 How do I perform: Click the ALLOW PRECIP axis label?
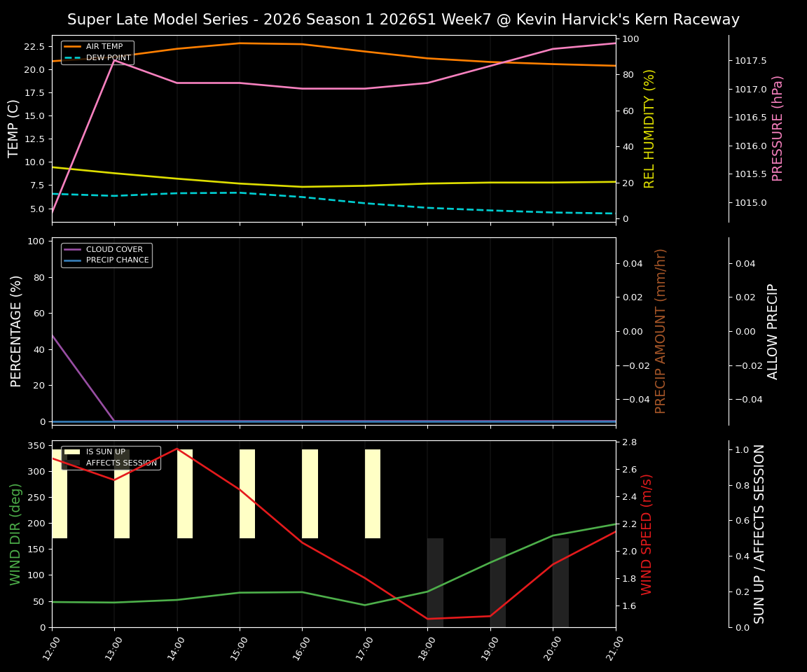pyautogui.click(x=774, y=328)
